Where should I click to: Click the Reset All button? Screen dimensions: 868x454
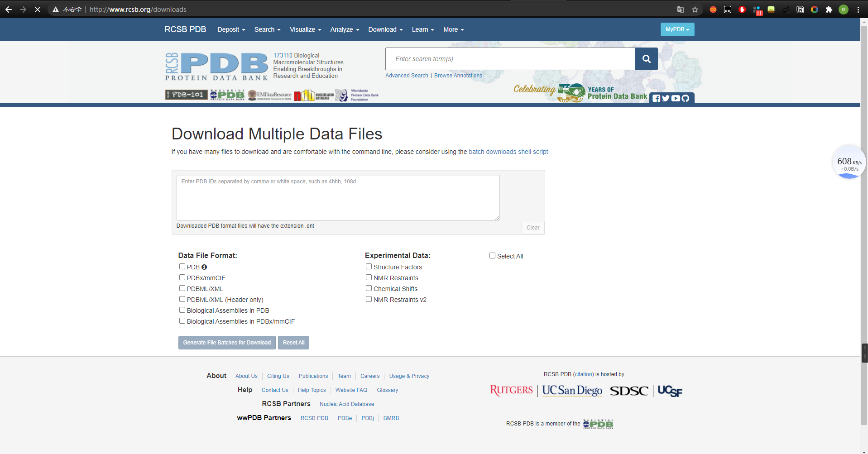click(293, 343)
